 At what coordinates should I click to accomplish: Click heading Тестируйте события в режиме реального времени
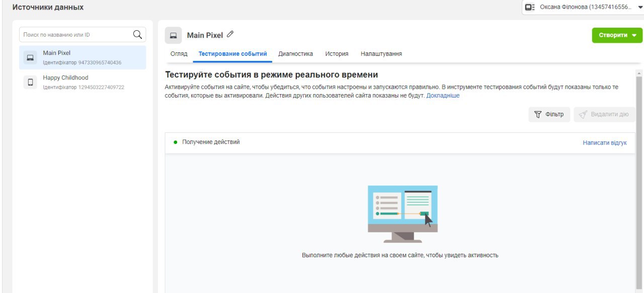[x=271, y=75]
